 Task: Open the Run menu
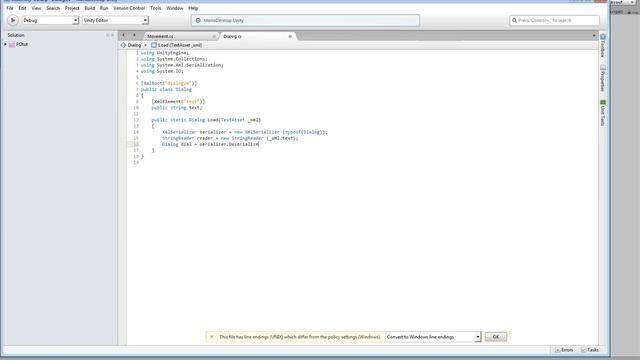(x=104, y=8)
